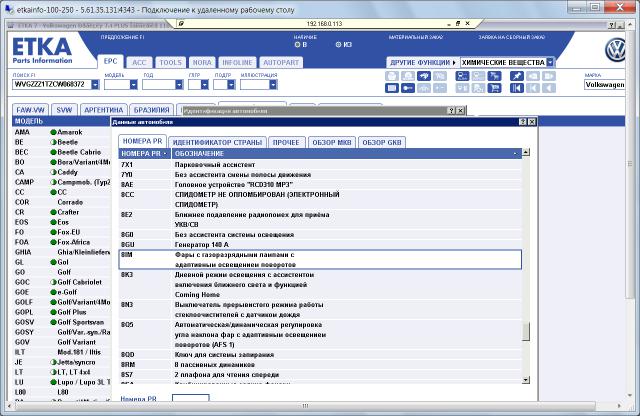This screenshot has width=640, height=416.
Task: Click the horizontal scrollbar thumb at window bottom
Action: (304, 406)
